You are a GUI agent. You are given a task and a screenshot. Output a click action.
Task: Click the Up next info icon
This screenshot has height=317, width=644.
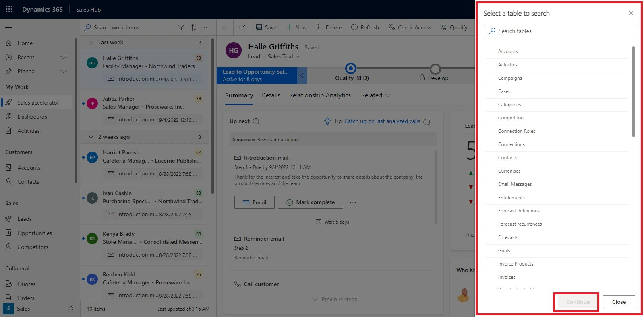(256, 121)
